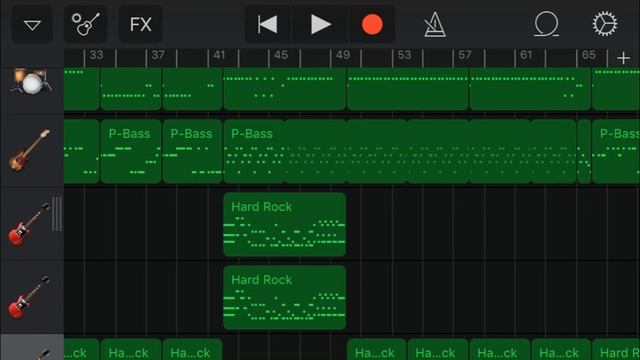Jump to bar 41 on ruler
Screen dimensions: 640x360
click(219, 55)
